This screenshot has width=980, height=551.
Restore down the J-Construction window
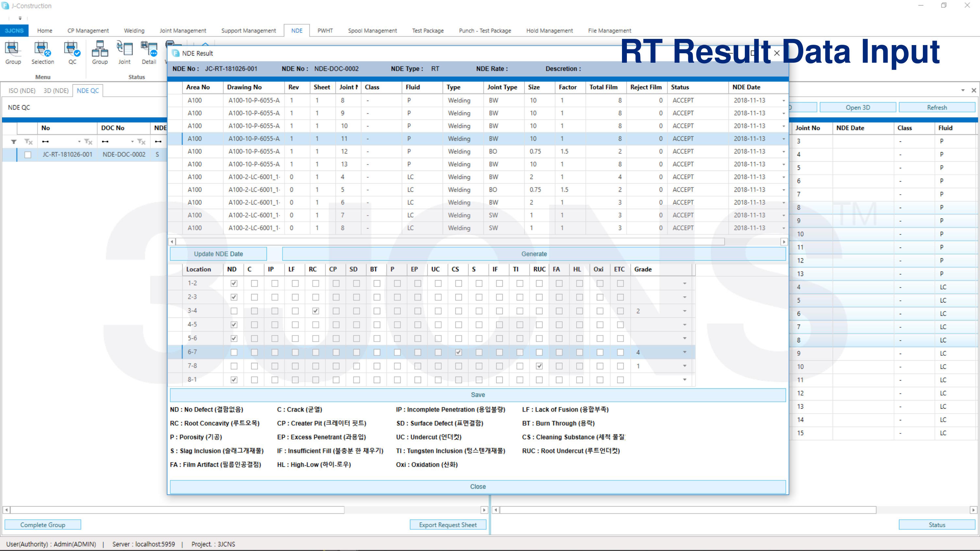944,5
